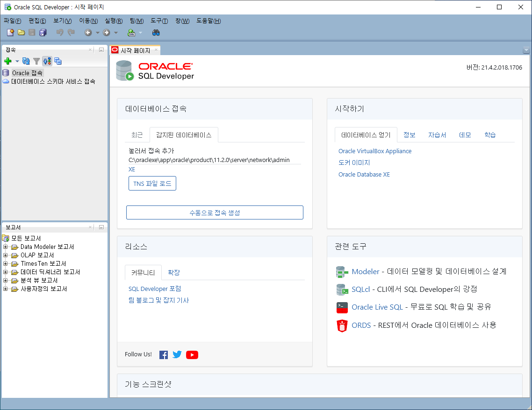Click the YouTube icon
Screen dimensions: 532x410
coord(192,355)
